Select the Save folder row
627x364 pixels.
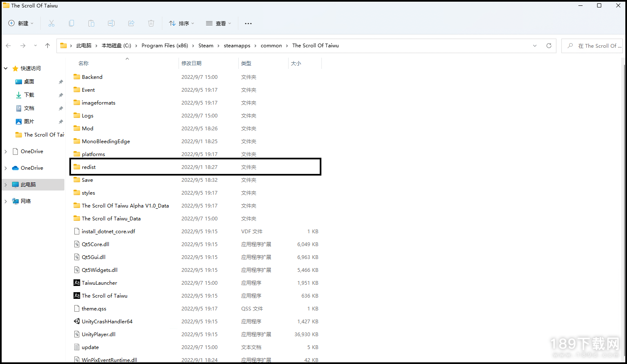tap(196, 180)
